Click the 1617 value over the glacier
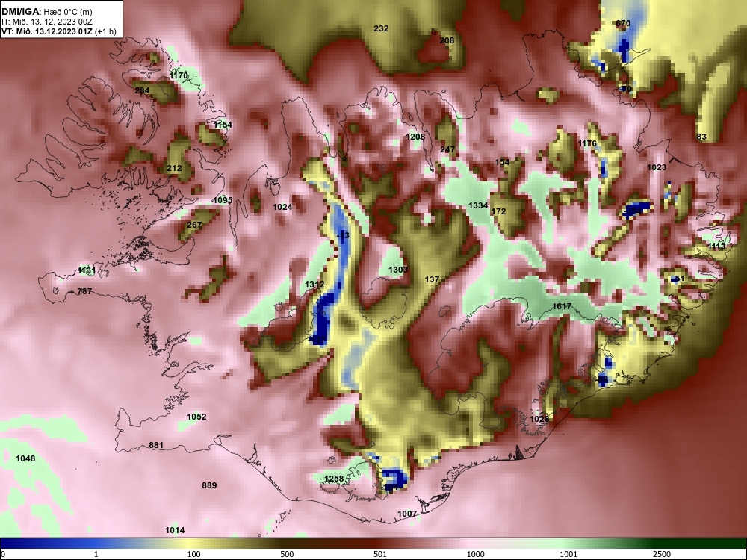 (562, 306)
